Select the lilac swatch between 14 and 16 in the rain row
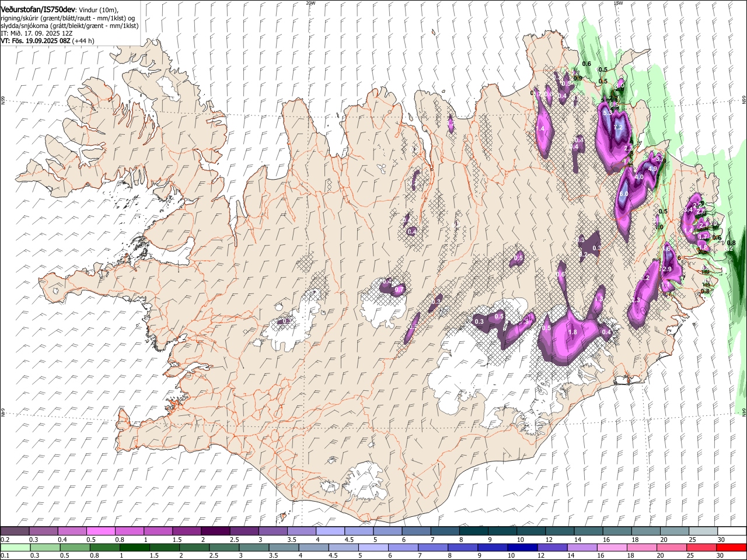The width and height of the screenshot is (747, 560). point(581,548)
